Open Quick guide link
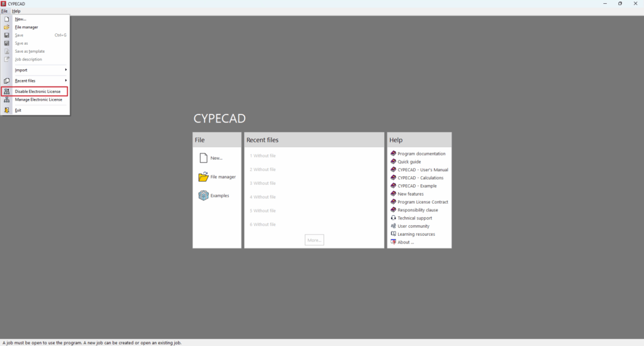 pos(409,162)
